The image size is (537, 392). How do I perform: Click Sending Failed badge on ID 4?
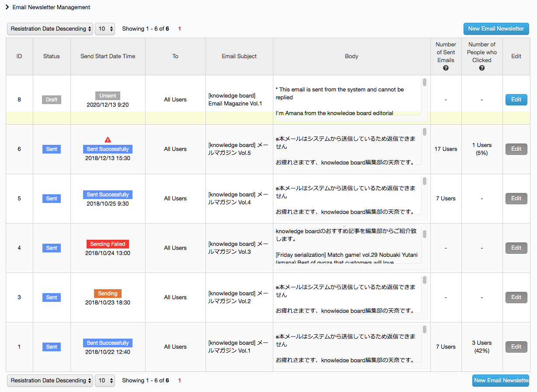[x=108, y=244]
